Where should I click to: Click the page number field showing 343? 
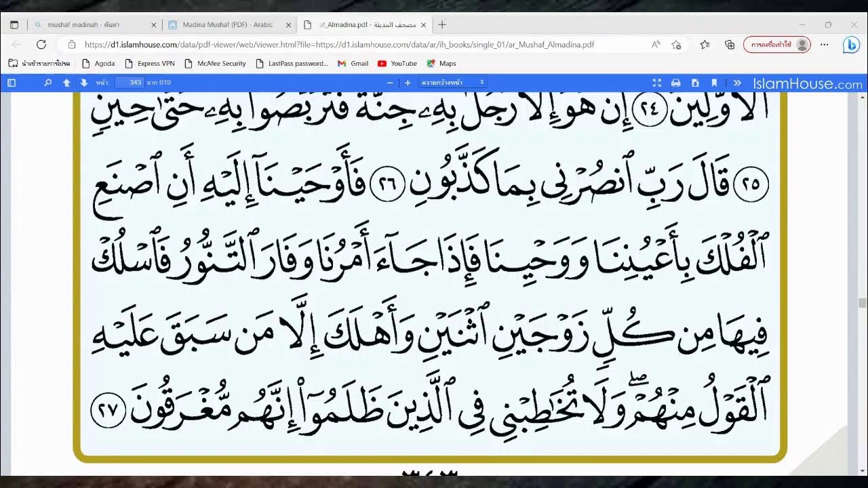click(x=129, y=83)
